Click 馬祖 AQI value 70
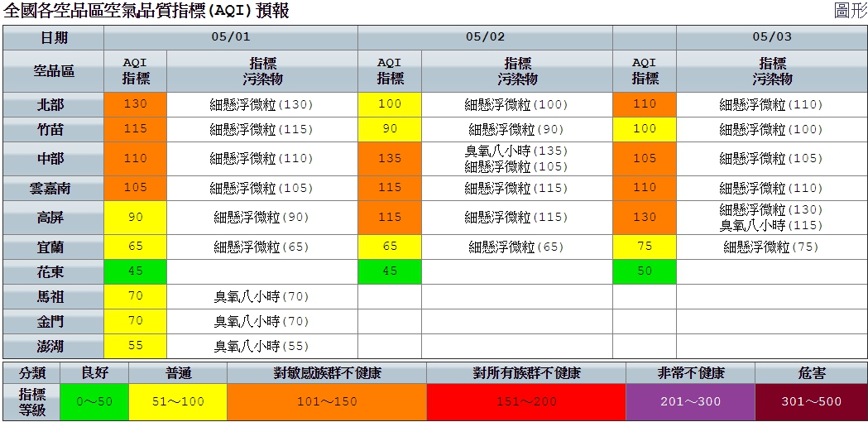This screenshot has height=422, width=868. tap(136, 297)
